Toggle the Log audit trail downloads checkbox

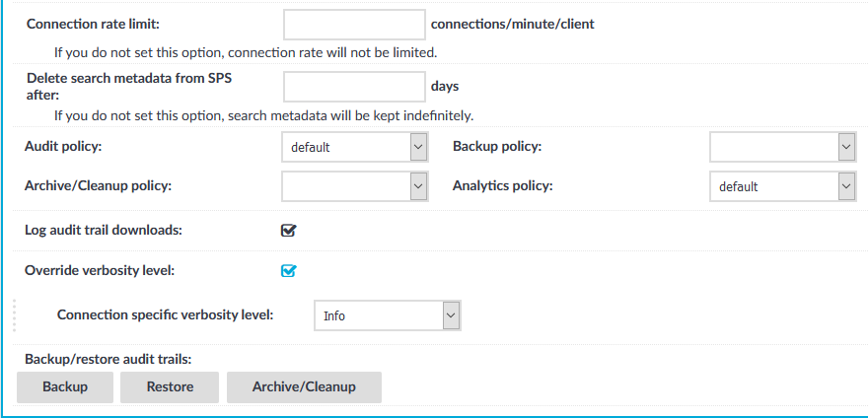[x=288, y=231]
